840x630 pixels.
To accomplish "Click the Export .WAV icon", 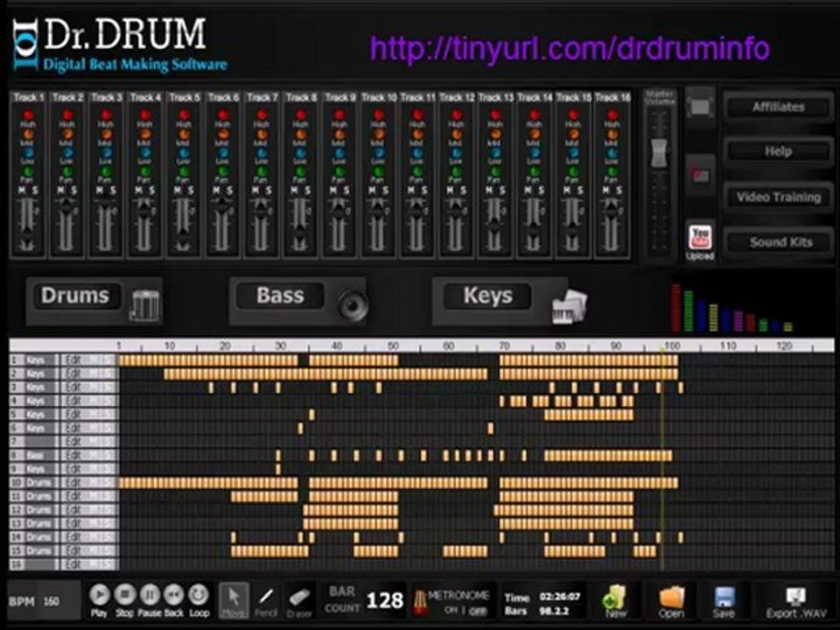I will point(795,596).
